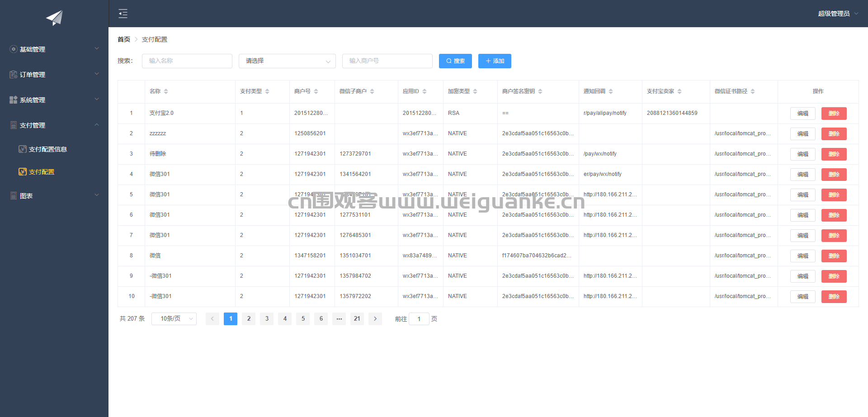This screenshot has width=868, height=417.
Task: Click the wx83a7489 app ID cell
Action: click(420, 256)
